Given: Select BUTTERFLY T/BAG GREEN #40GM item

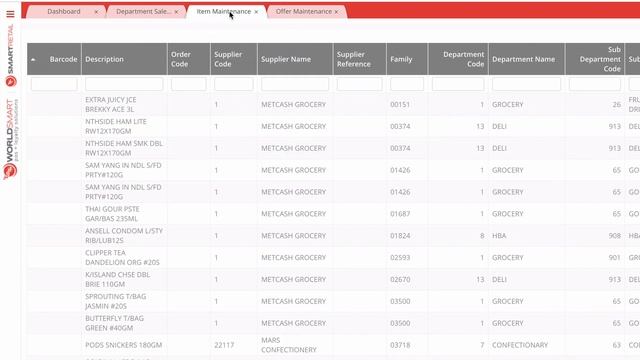Looking at the screenshot, I should tap(115, 323).
